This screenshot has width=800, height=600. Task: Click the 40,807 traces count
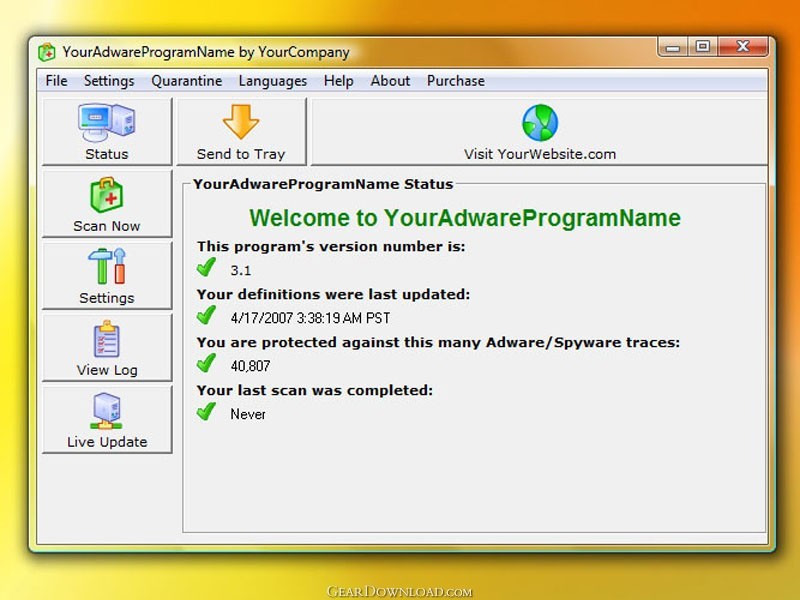[251, 366]
